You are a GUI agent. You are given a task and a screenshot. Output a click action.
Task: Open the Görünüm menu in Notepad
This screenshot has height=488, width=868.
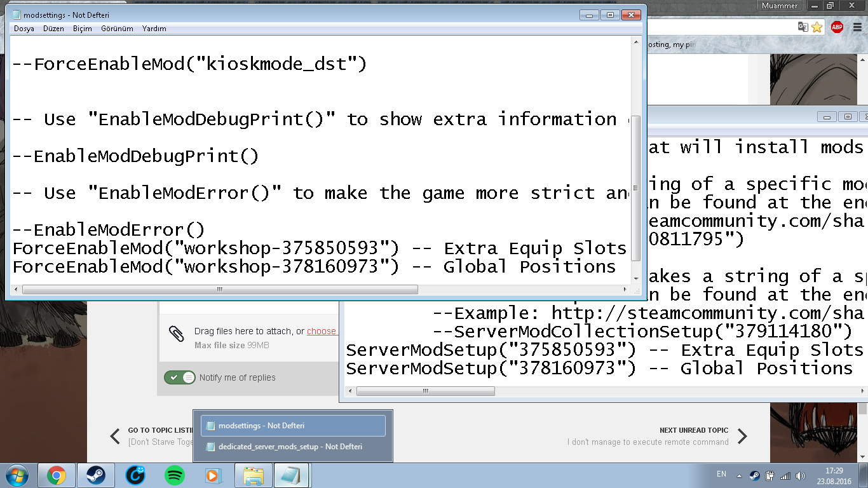(x=117, y=29)
